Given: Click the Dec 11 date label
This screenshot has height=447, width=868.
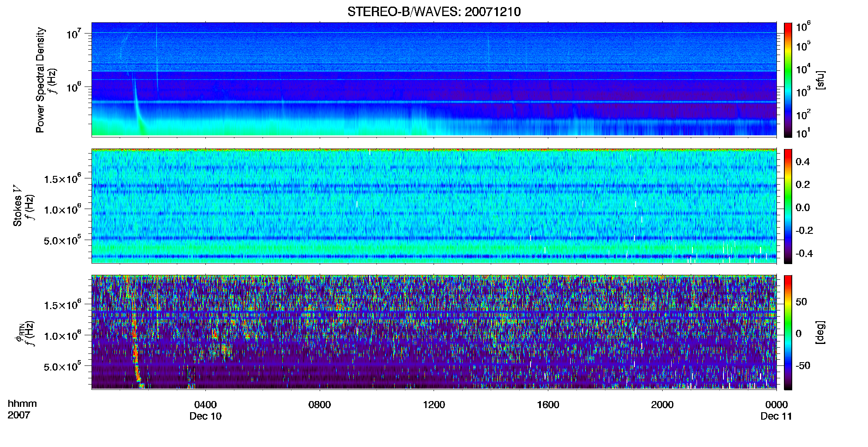Looking at the screenshot, I should click(x=776, y=416).
